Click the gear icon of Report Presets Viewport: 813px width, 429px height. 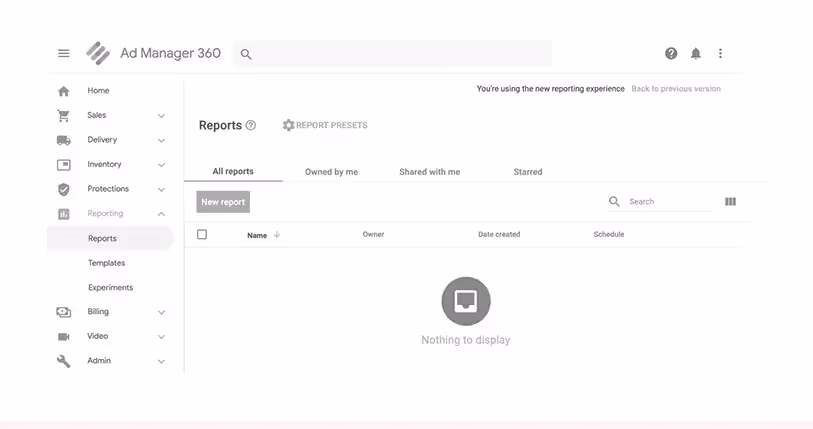[x=288, y=125]
